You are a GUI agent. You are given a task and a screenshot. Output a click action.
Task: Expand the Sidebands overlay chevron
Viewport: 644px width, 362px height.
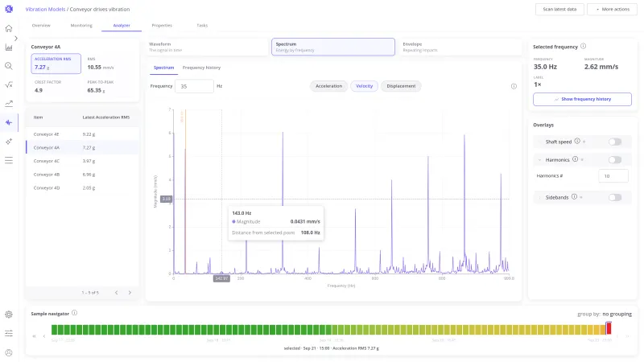539,198
